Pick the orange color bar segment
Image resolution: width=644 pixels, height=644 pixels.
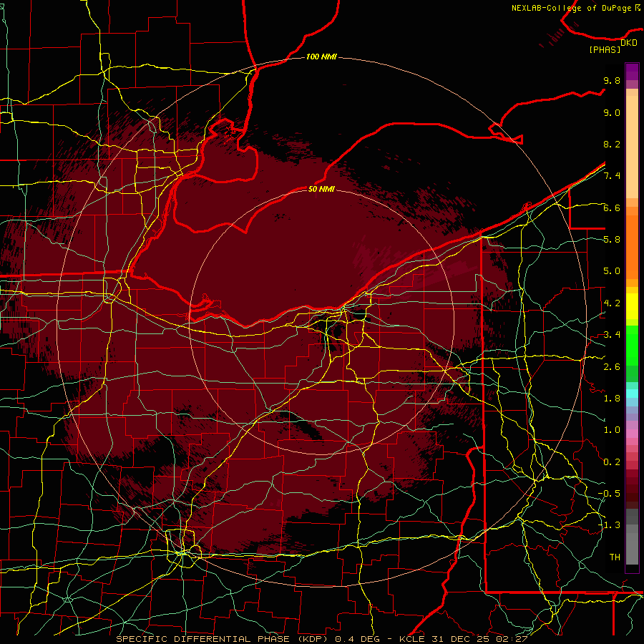(x=632, y=246)
